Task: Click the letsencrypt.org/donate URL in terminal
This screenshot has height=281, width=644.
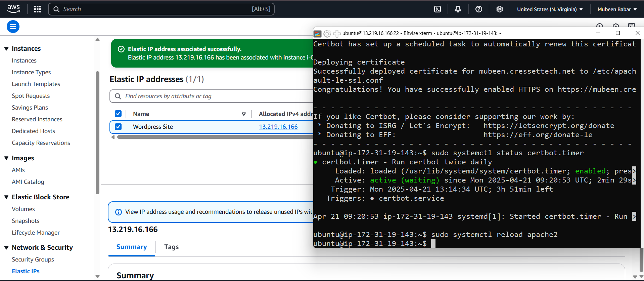Action: pyautogui.click(x=549, y=126)
